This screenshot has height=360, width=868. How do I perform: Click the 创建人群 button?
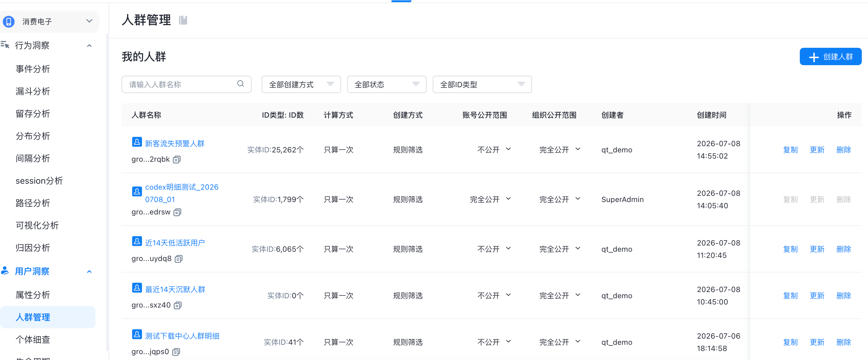(830, 57)
